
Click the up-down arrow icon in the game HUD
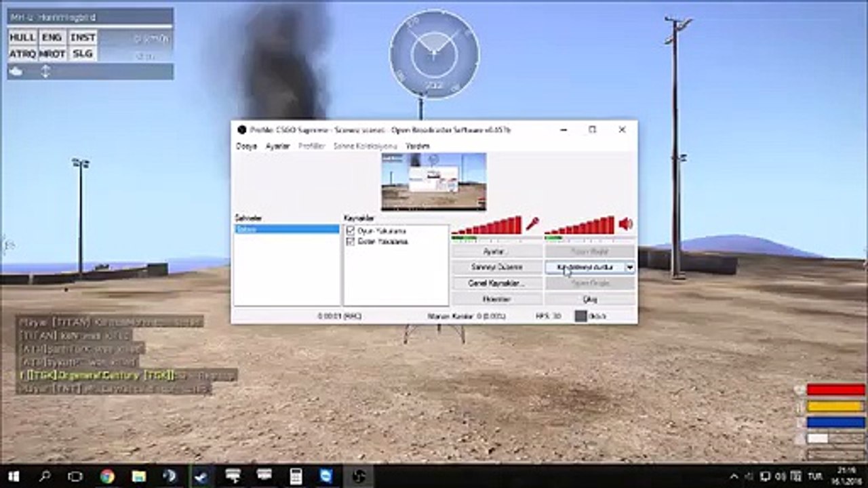(x=45, y=71)
